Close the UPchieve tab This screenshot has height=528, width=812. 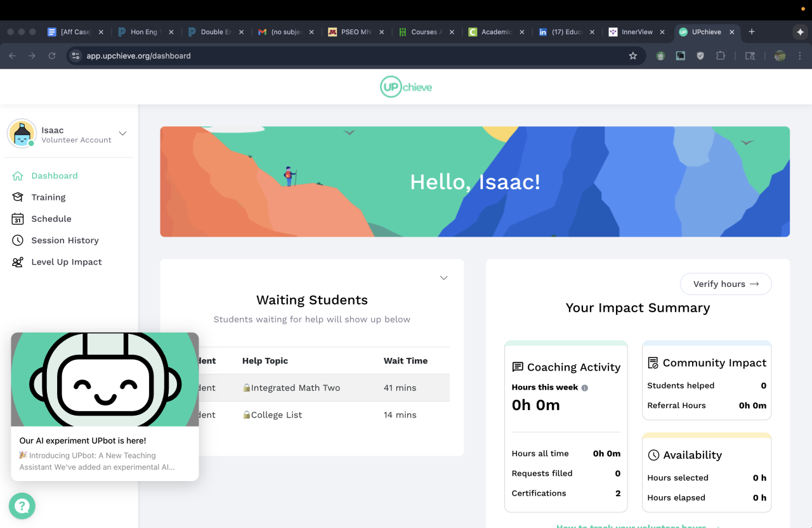[731, 32]
